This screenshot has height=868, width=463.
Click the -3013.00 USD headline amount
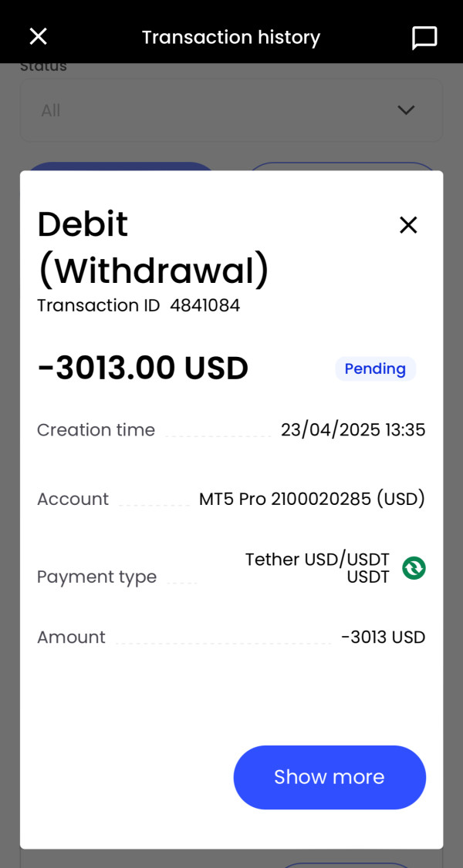[143, 368]
